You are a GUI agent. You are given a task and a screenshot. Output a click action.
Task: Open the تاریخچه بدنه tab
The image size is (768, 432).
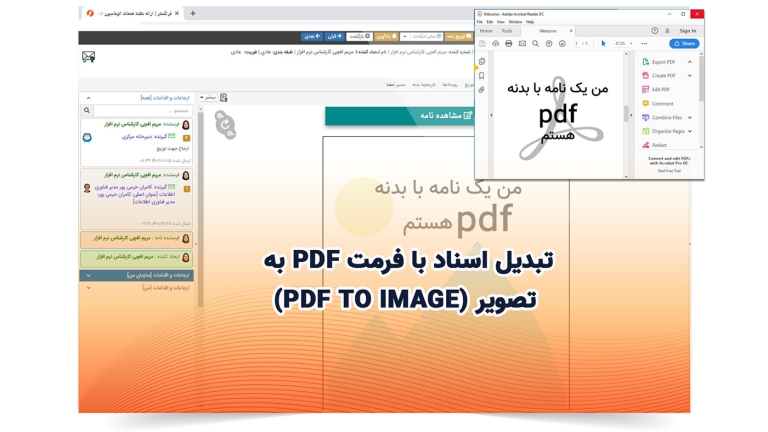424,85
